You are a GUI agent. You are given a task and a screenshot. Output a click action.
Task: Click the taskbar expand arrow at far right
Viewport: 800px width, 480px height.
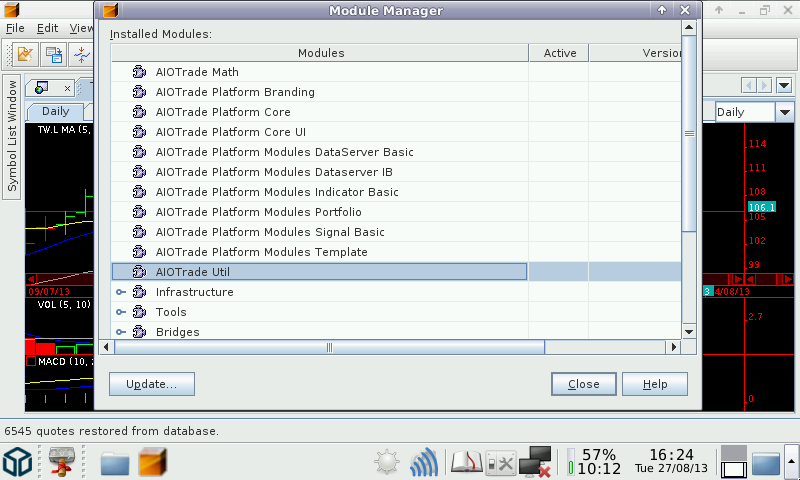pos(791,462)
